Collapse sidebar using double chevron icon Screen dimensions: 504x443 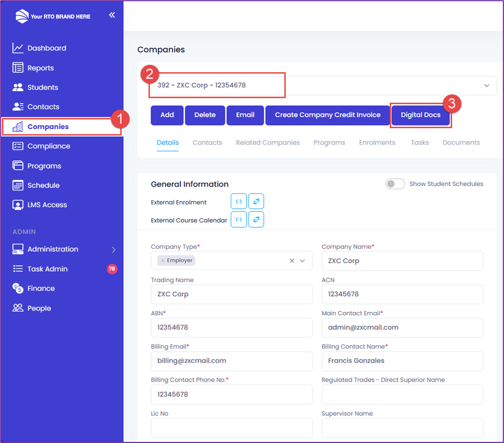point(112,15)
